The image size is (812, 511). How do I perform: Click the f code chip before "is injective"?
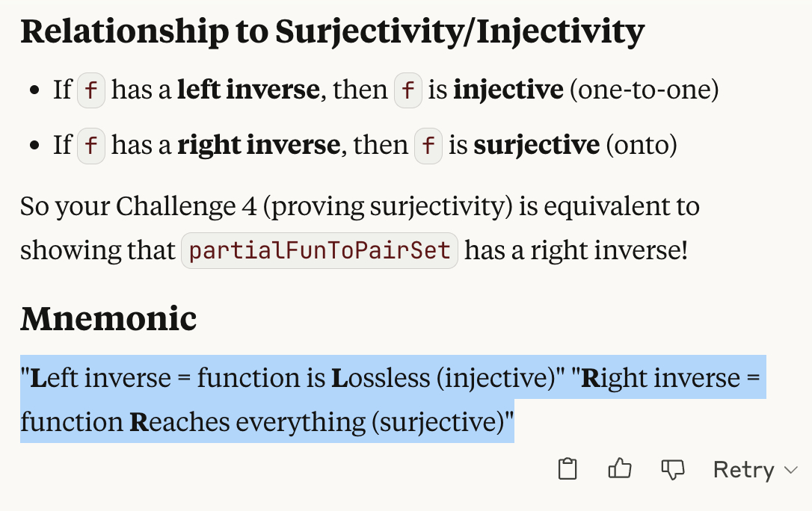[x=408, y=90]
